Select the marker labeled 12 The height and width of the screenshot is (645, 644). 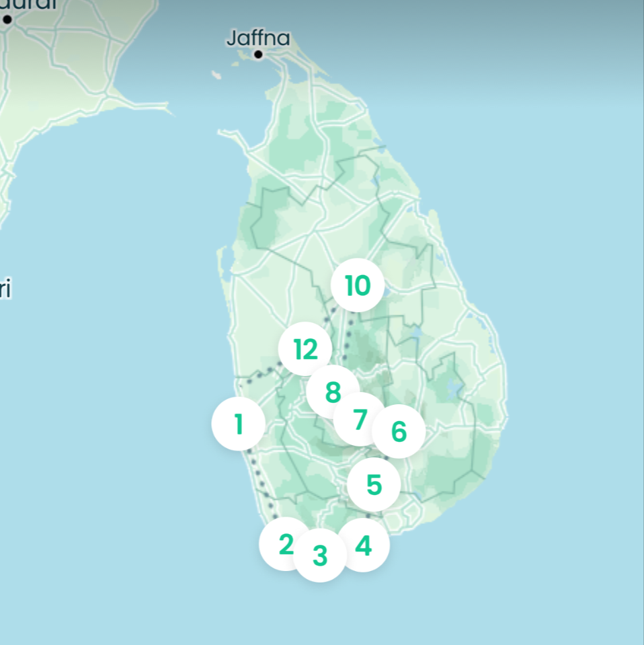[305, 349]
